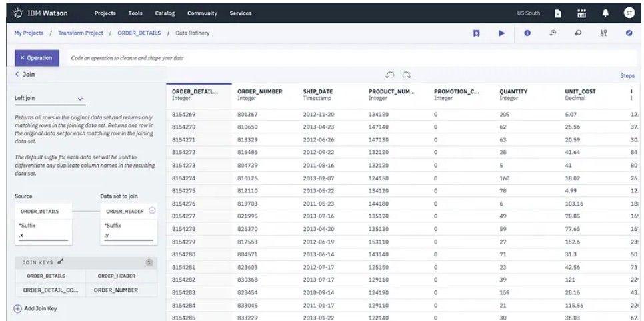This screenshot has height=321, width=644.
Task: Go to Transform Project breadcrumb
Action: click(x=81, y=33)
